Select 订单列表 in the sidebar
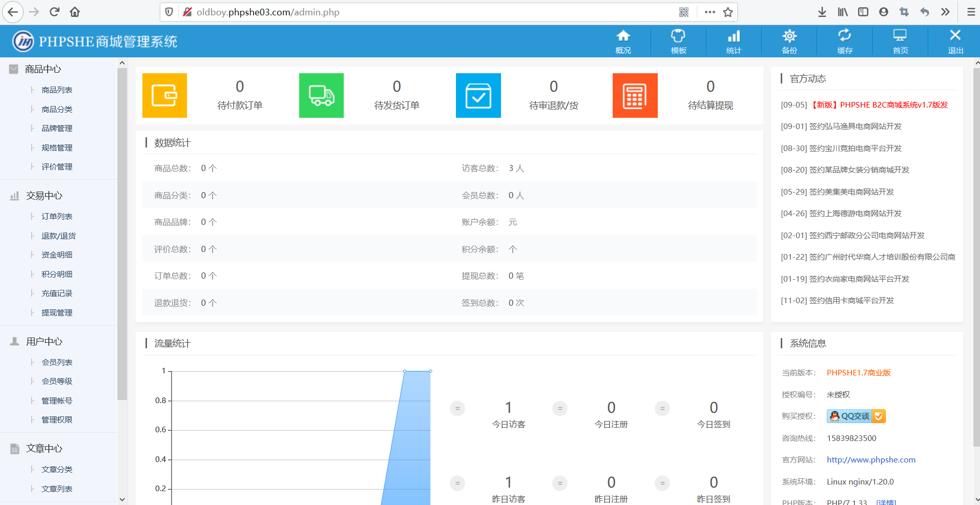Screen dimensions: 980x505 [56, 216]
